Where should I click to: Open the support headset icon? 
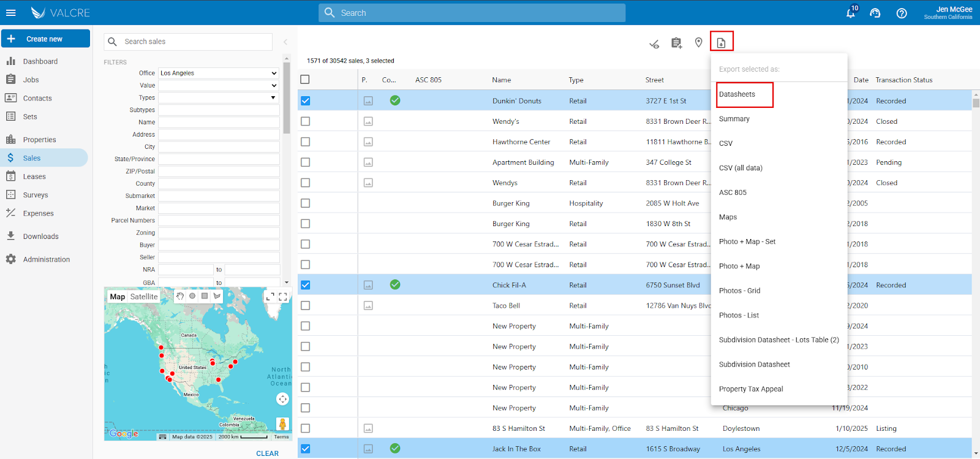pos(875,13)
